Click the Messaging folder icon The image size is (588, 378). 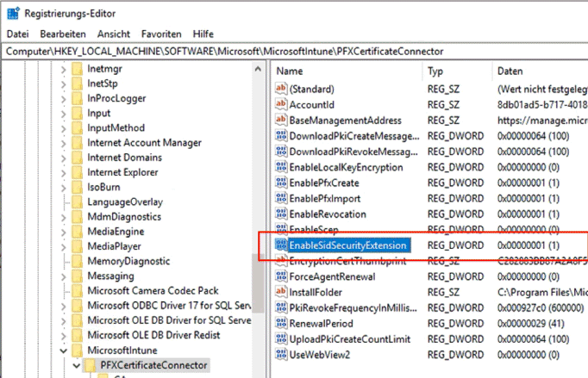pyautogui.click(x=78, y=276)
